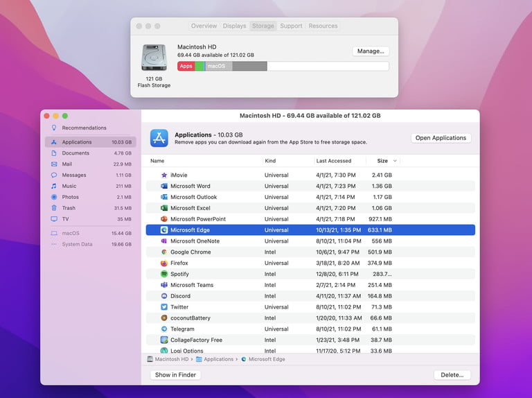Click the Microsoft Word icon
Viewport: 532px width, 398px height.
click(x=164, y=187)
